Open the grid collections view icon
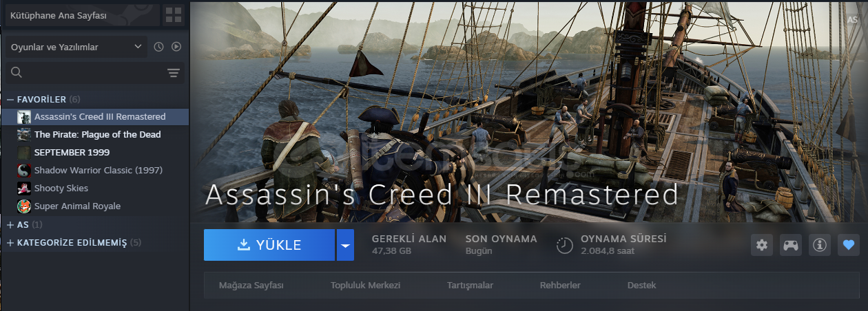 (174, 15)
